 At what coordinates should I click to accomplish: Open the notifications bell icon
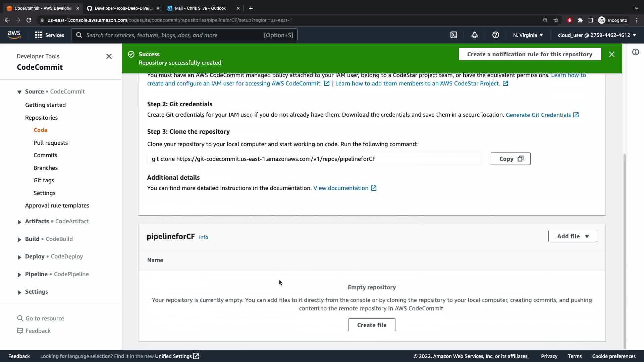[475, 35]
